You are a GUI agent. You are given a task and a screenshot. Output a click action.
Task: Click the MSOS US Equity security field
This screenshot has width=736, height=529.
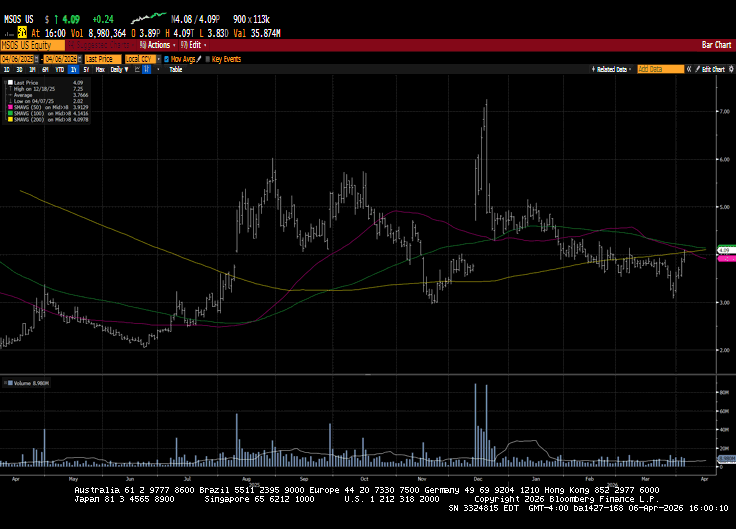33,45
